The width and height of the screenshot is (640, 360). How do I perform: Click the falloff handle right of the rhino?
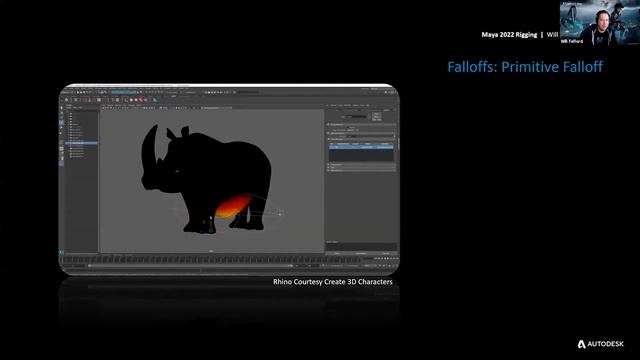[x=280, y=213]
